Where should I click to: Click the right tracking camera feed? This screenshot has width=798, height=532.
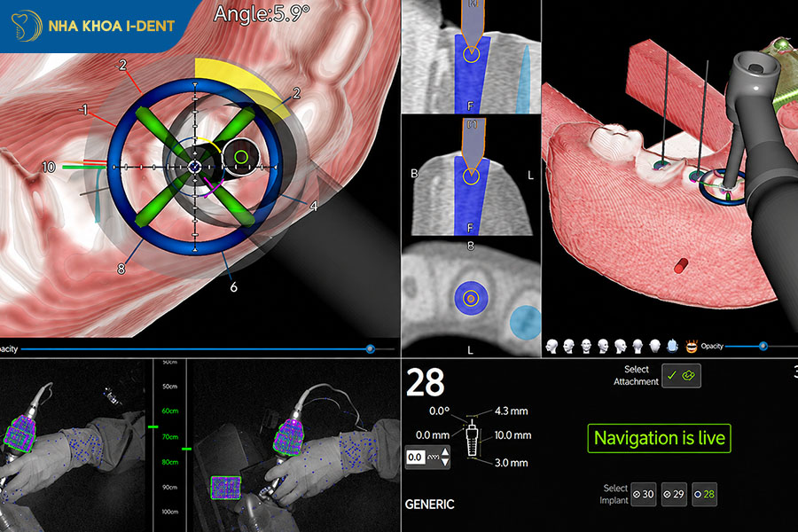coord(297,445)
